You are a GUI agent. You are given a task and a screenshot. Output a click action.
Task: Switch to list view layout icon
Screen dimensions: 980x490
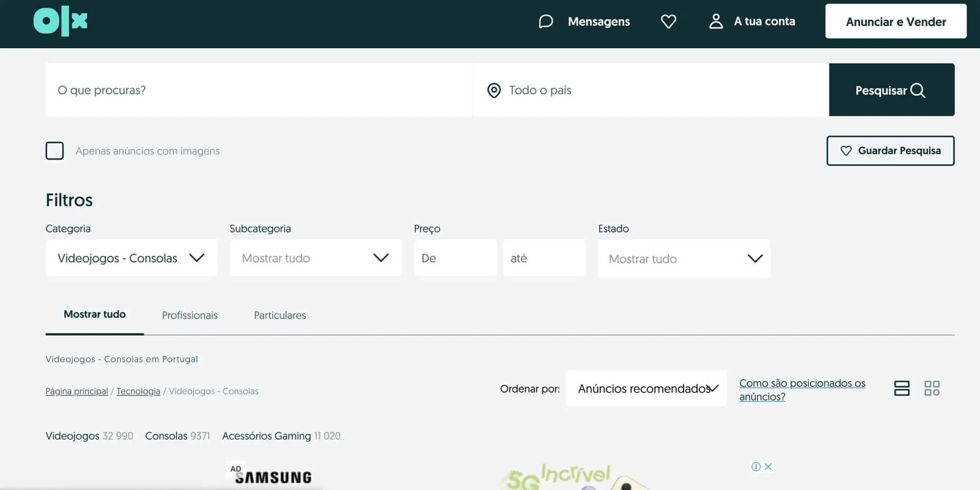(902, 388)
